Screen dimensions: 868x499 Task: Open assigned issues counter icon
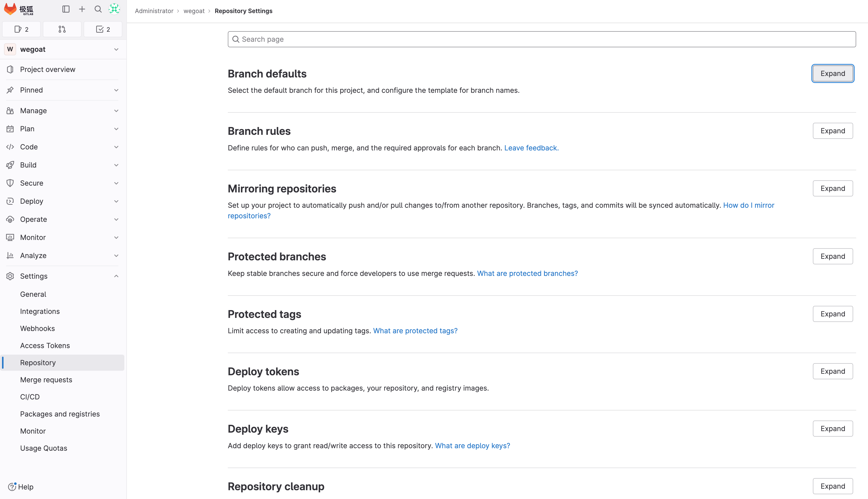tap(21, 29)
